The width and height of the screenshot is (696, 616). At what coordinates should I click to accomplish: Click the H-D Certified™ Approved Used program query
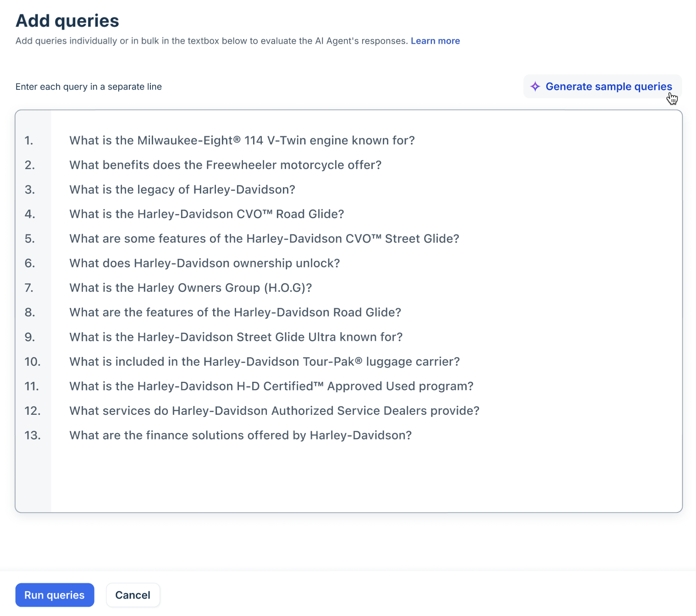[x=271, y=386]
